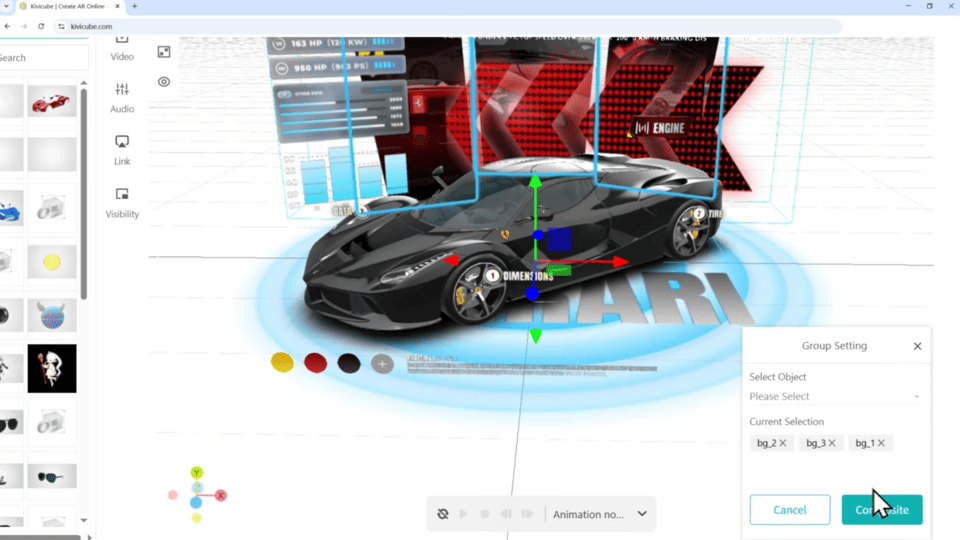Play the animation

(463, 514)
